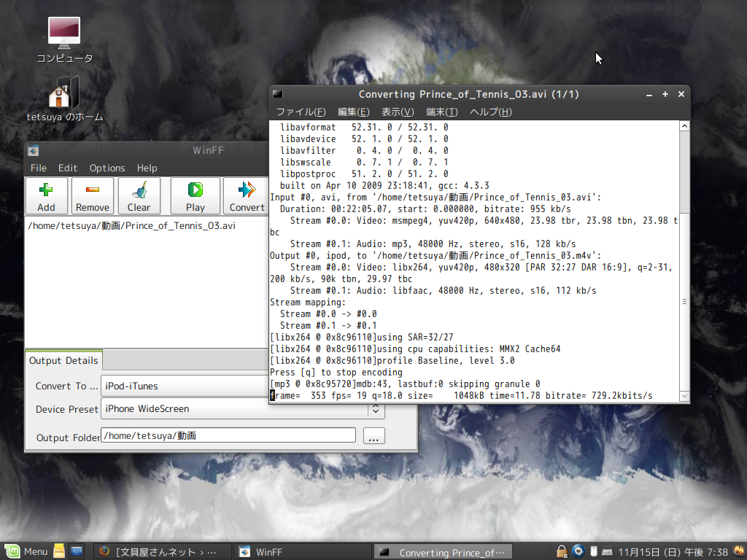747x560 pixels.
Task: Click the Convert button in WinFF
Action: pos(247,196)
